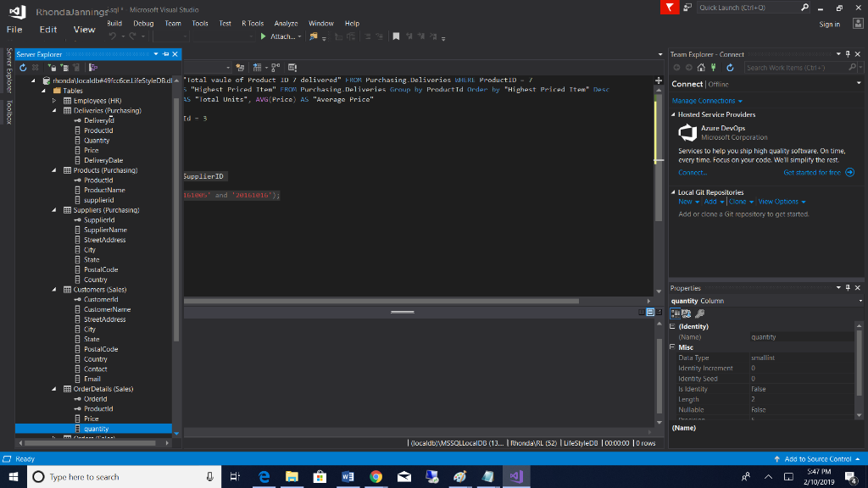Click the Property Pages key icon
The width and height of the screenshot is (868, 488).
699,314
